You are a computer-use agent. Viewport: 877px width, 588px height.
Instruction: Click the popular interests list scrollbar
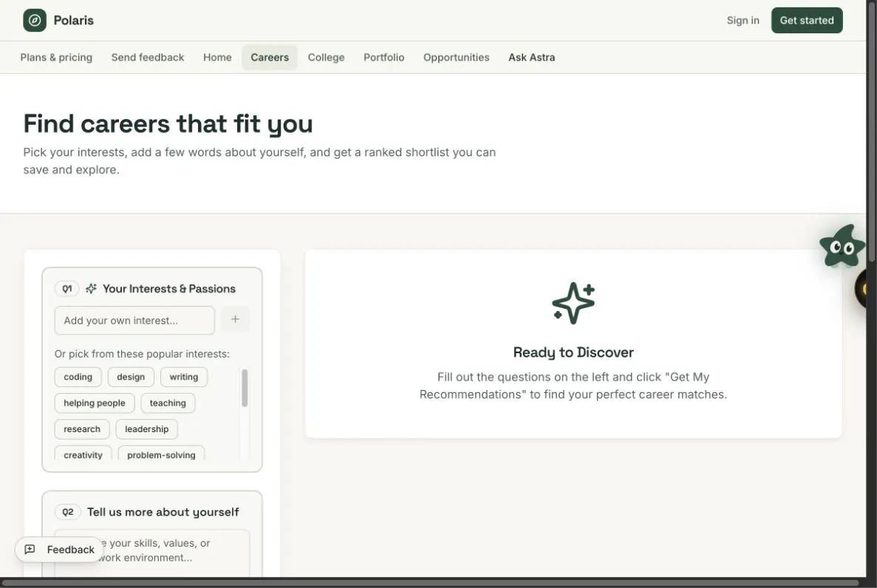tap(245, 388)
